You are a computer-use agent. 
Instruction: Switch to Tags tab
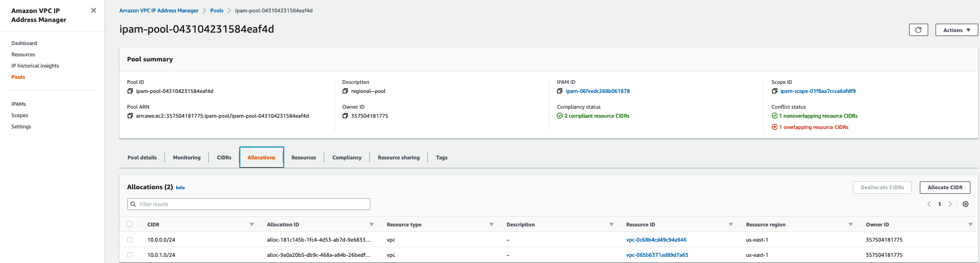coord(442,158)
